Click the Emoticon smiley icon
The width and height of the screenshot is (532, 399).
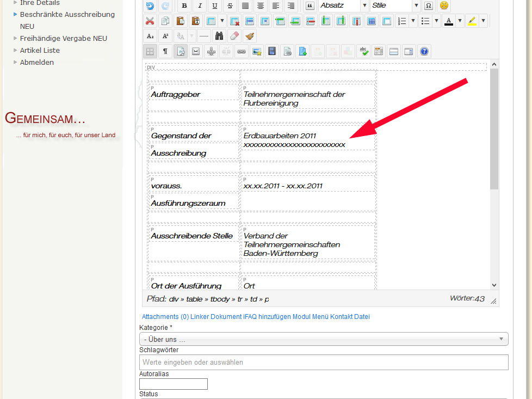pos(444,5)
